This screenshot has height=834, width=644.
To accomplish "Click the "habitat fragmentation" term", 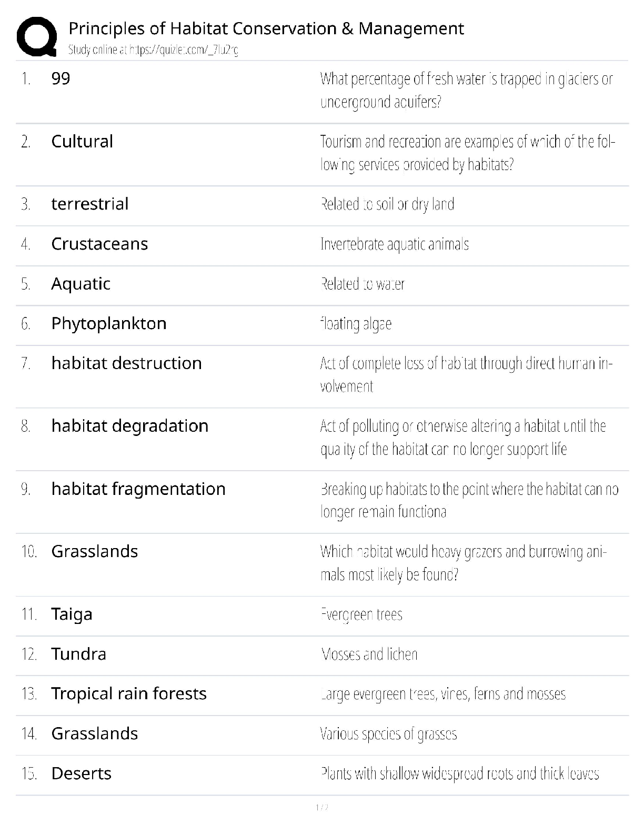I will 138,489.
